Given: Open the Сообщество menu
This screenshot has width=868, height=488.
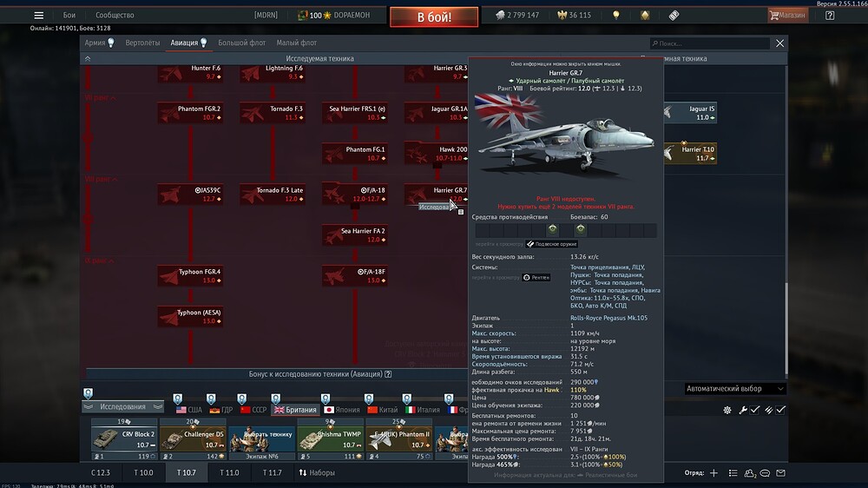Looking at the screenshot, I should click(x=115, y=16).
